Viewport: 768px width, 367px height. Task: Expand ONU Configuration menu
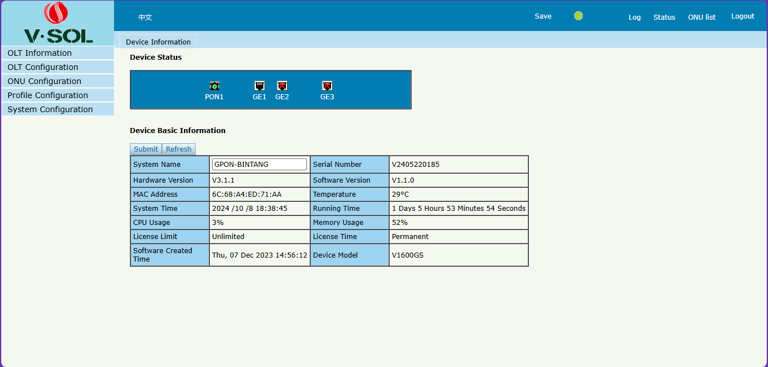tap(58, 81)
